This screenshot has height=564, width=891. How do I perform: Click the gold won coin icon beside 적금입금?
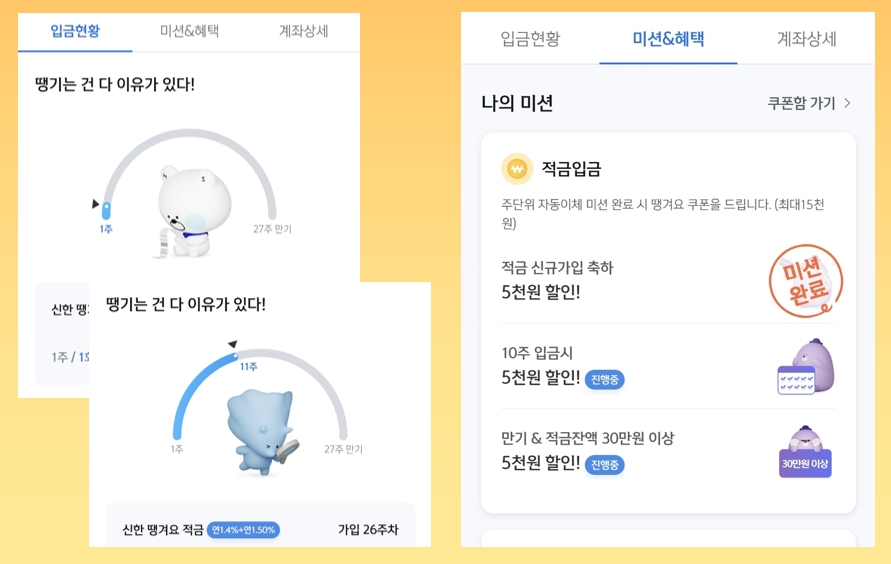coord(517,169)
